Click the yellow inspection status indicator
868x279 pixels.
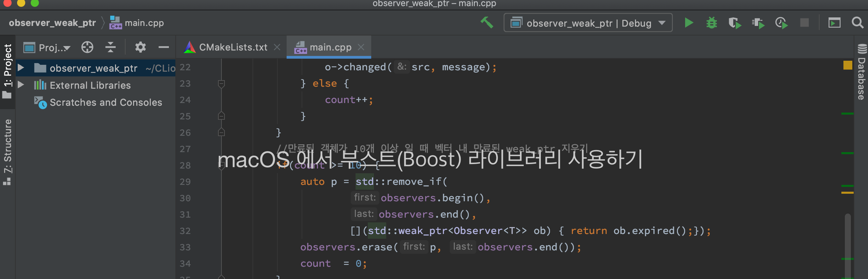(848, 65)
